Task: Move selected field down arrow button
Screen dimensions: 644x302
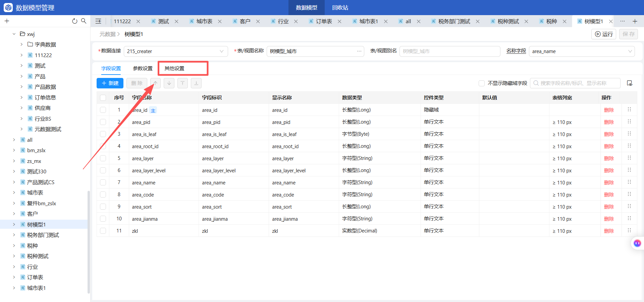Action: pyautogui.click(x=169, y=83)
